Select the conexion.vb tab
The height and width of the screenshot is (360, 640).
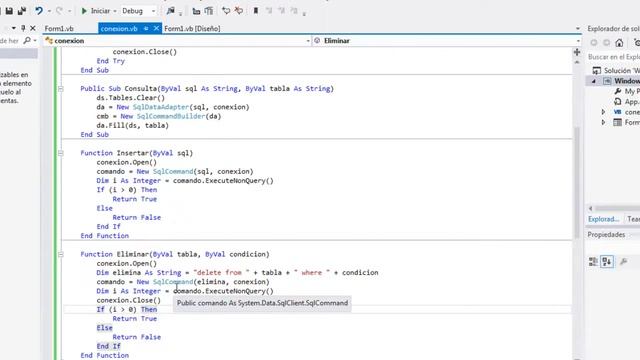(119, 29)
